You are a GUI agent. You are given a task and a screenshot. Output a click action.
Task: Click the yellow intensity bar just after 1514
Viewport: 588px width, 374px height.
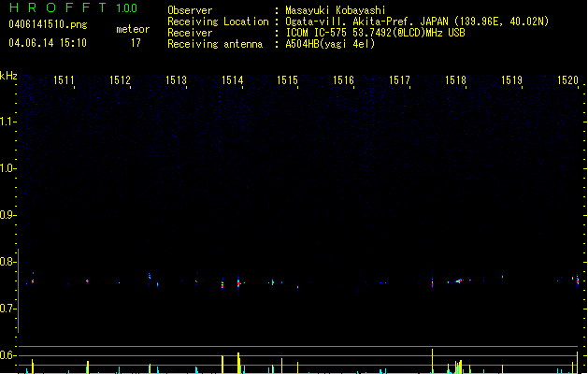(x=238, y=363)
